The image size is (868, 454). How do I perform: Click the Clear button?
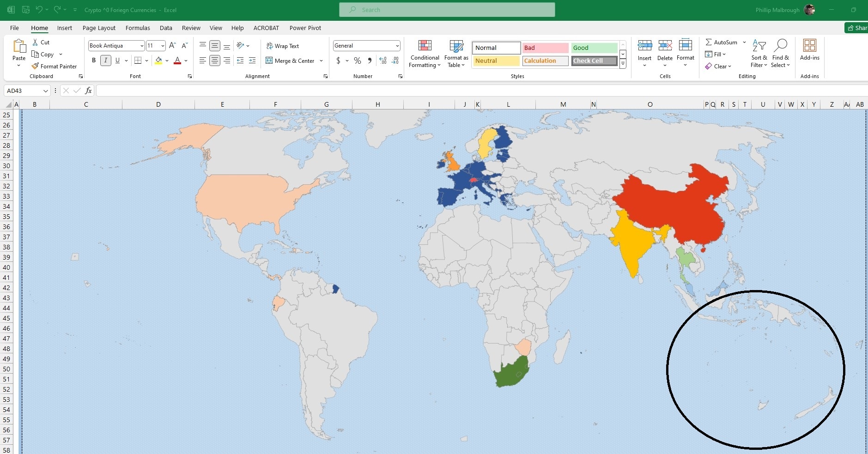click(x=719, y=66)
